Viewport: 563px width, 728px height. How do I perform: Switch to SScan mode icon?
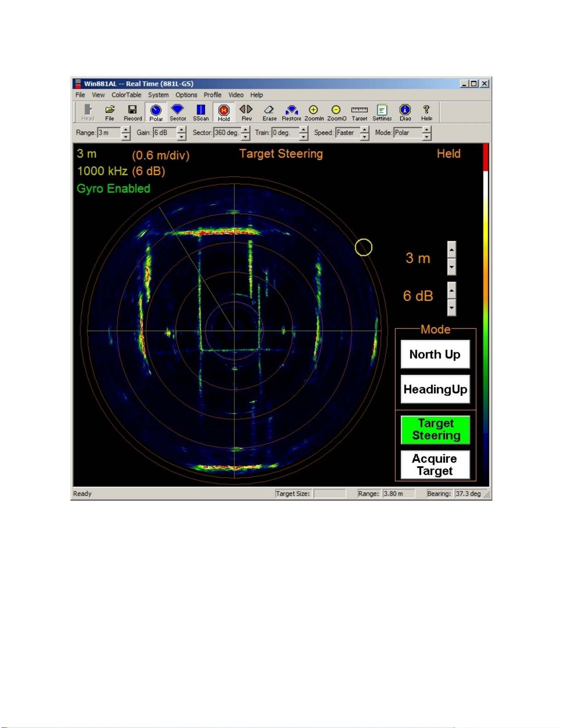[x=201, y=113]
